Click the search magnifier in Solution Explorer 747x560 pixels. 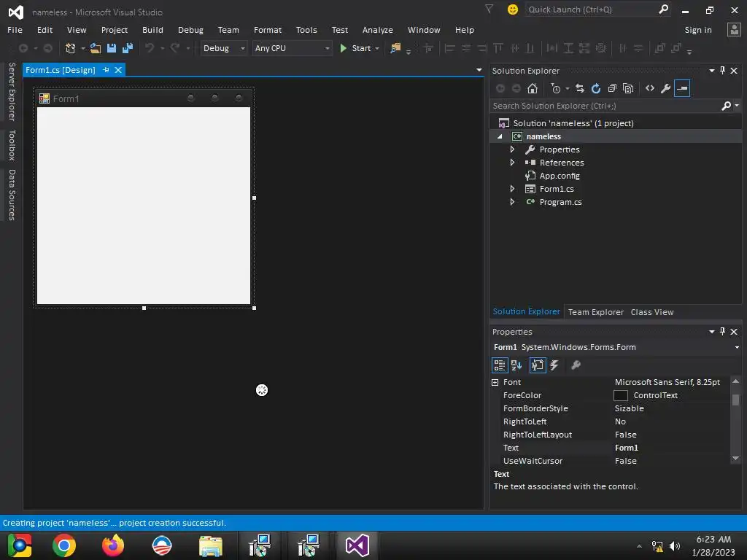pyautogui.click(x=727, y=106)
